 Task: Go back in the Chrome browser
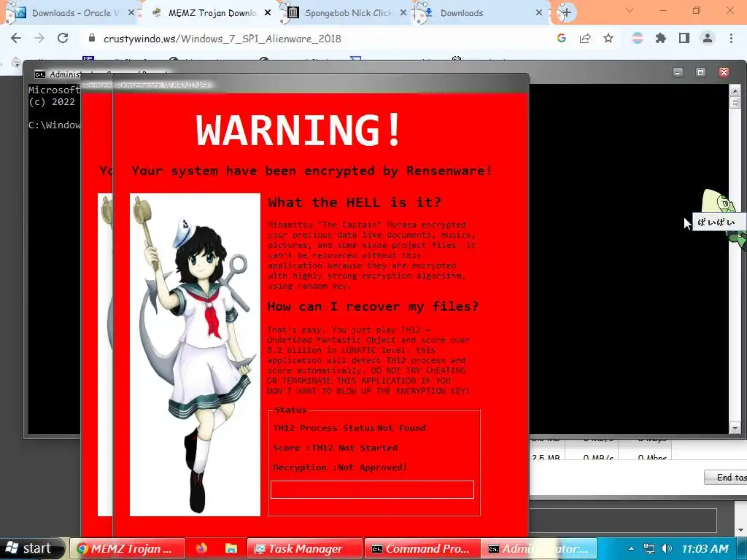point(16,39)
